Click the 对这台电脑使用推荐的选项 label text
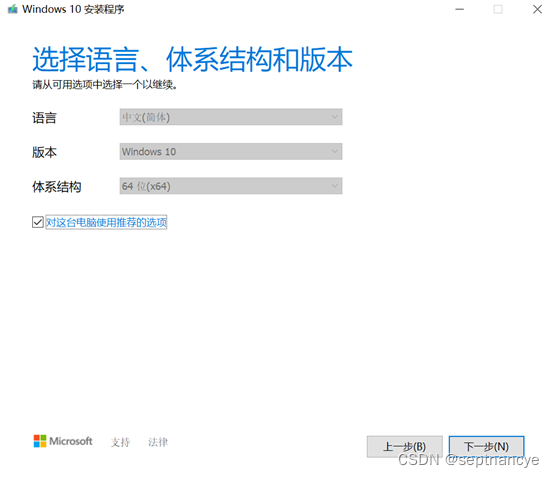Viewport: 554px width, 477px height. (x=106, y=222)
